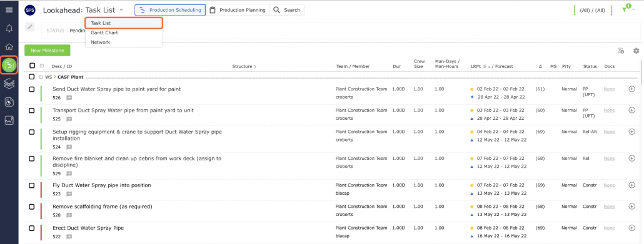The image size is (644, 244).
Task: Open Docs None link for task 526
Action: [x=609, y=89]
